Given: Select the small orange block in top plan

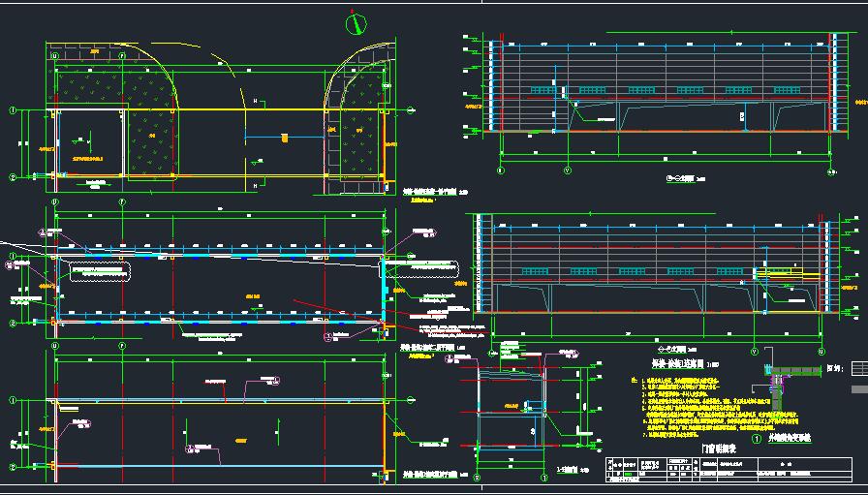Looking at the screenshot, I should [x=284, y=139].
